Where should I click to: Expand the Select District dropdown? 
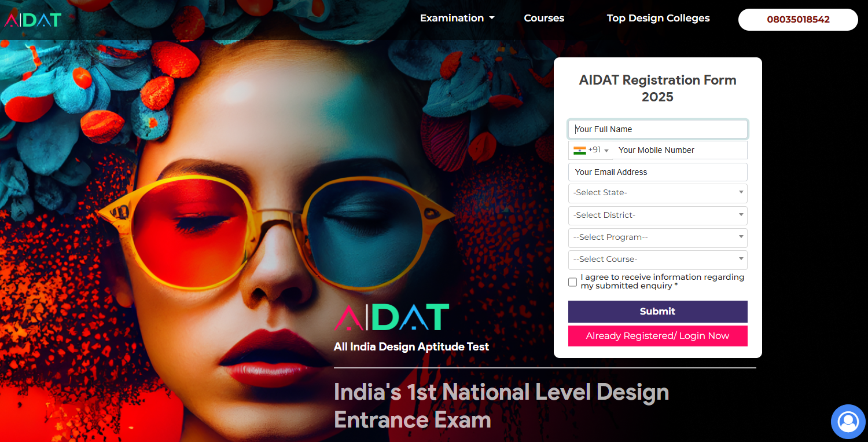(x=658, y=215)
